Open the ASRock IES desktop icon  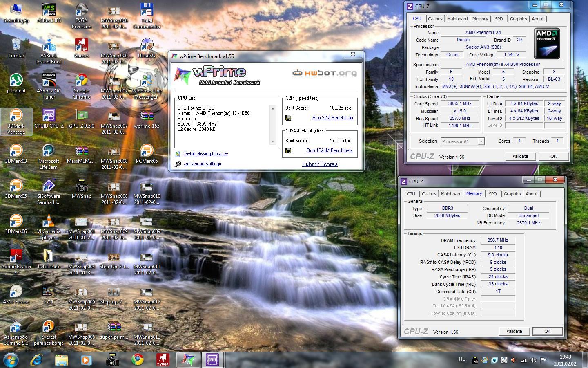49,13
